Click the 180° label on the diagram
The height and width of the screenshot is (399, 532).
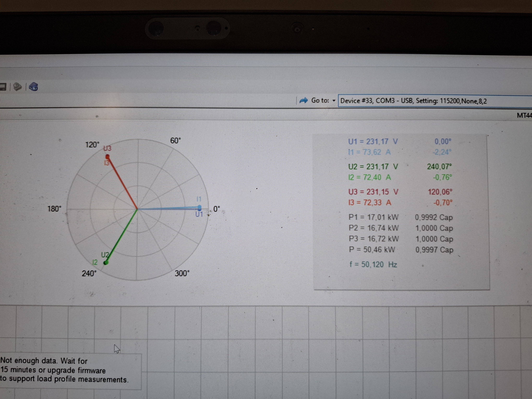tap(54, 208)
